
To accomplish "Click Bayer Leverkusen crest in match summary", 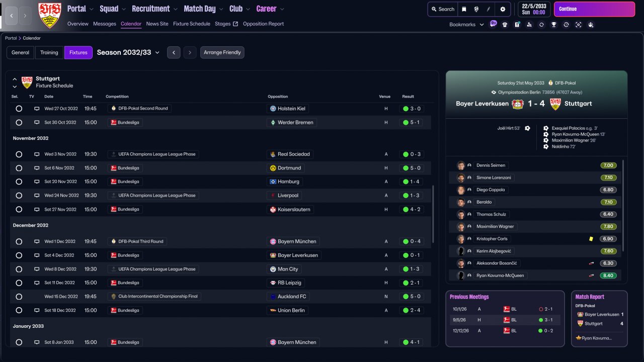I will click(518, 104).
